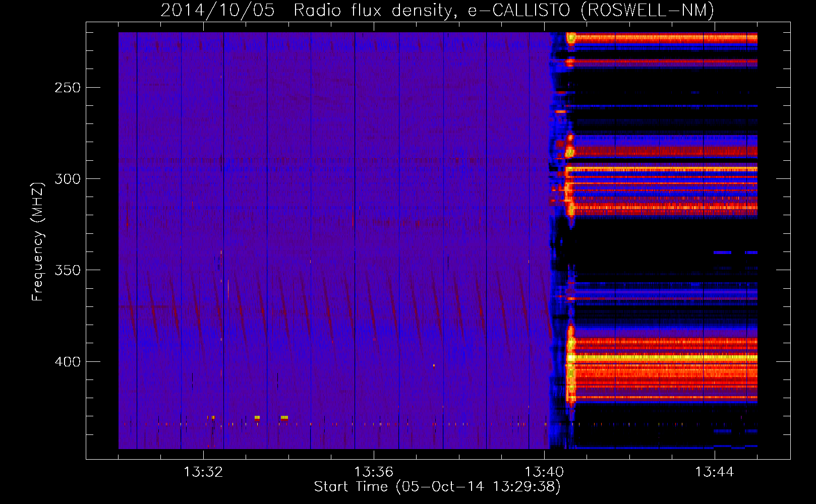Click the 'Frequency (MHZ)' axis label
816x504 pixels.
38,242
